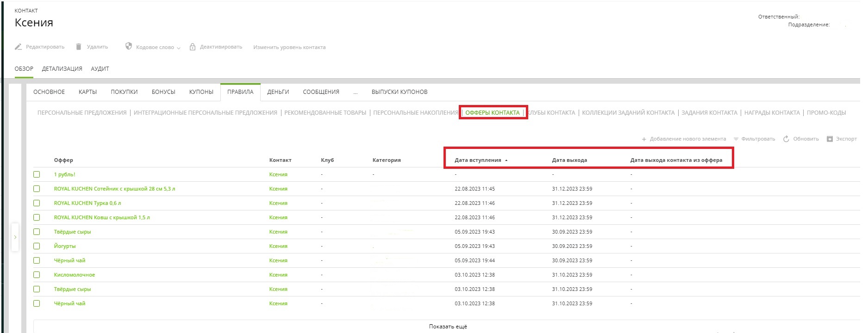
Task: Check the box for the 1 рубль! offer
Action: (37, 174)
